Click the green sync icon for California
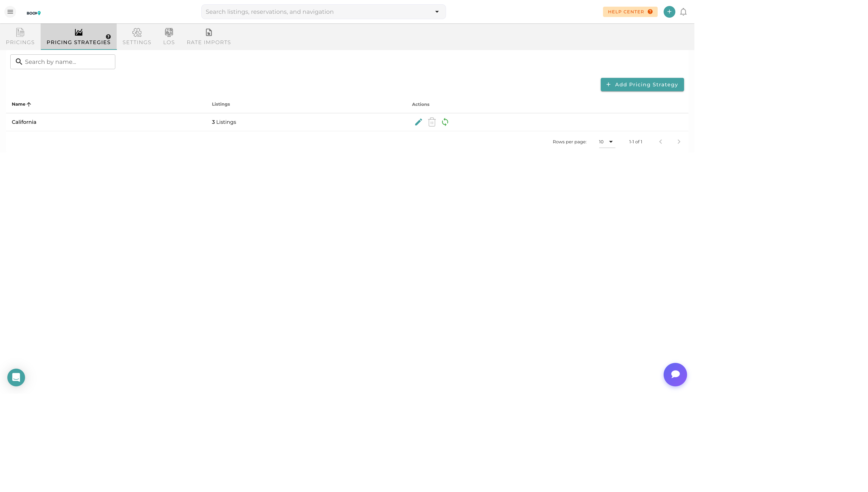Screen dimensions: 868x492 point(445,122)
